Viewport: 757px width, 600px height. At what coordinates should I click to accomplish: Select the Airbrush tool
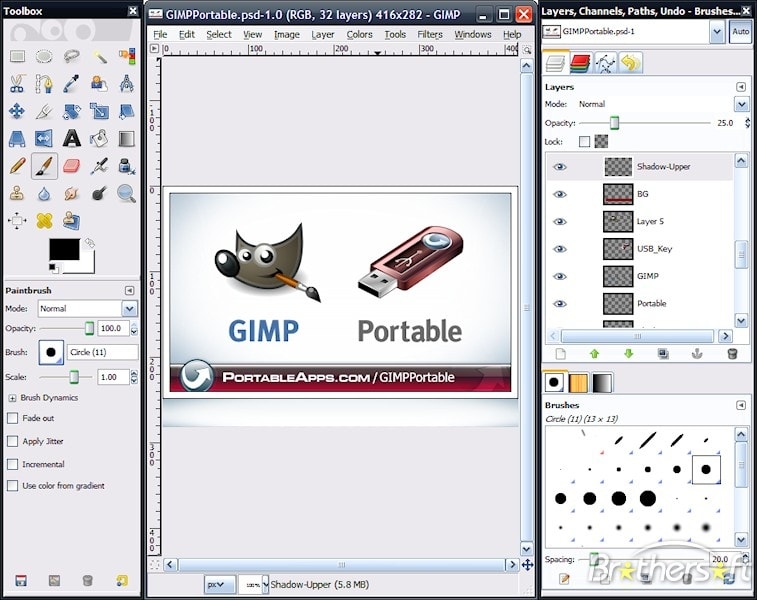point(99,167)
